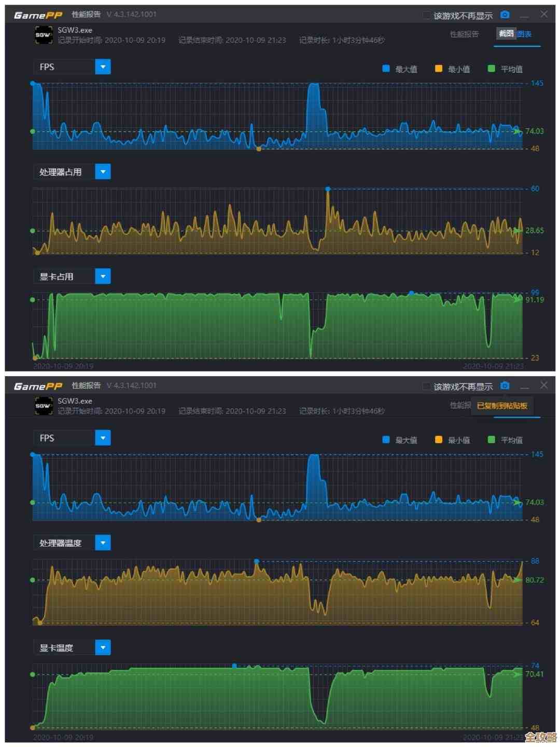Viewport: 560px width, 747px height.
Task: Click the 已复制到粘贴板 notification popup
Action: pos(502,406)
